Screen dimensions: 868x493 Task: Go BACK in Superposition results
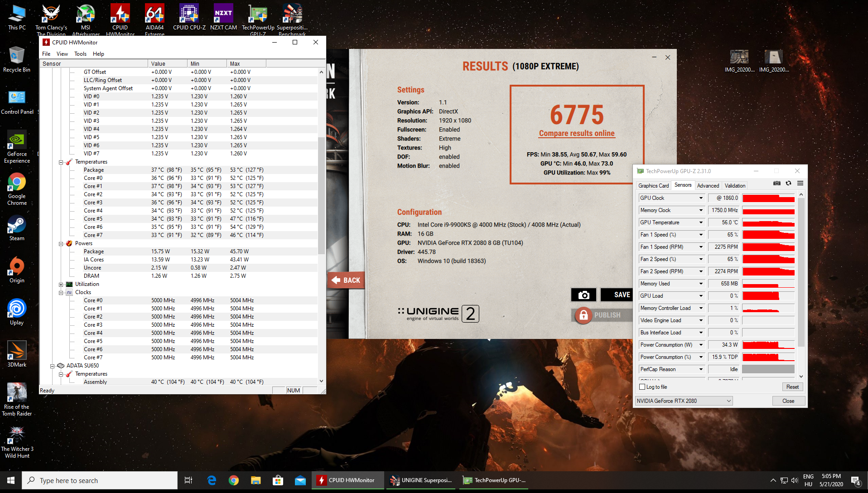[x=346, y=280]
